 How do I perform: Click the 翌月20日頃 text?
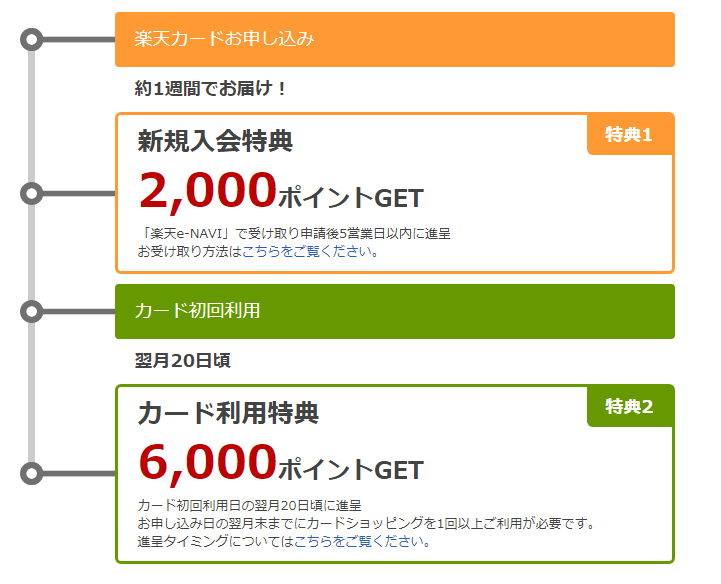(x=183, y=360)
